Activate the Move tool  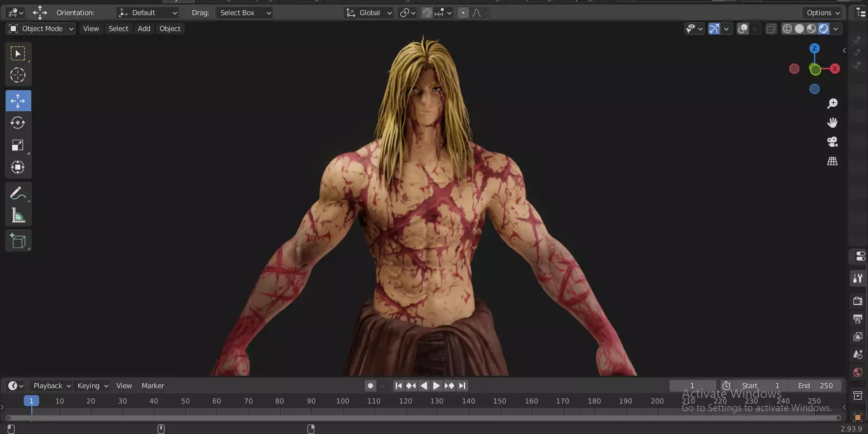click(x=18, y=101)
